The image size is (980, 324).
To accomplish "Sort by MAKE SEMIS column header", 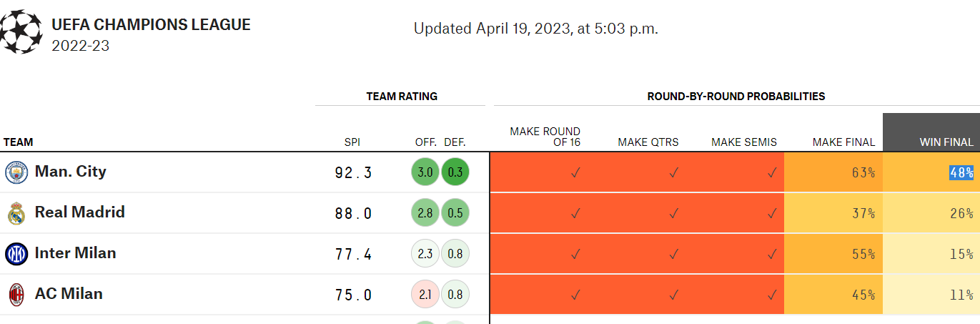I will pos(743,142).
